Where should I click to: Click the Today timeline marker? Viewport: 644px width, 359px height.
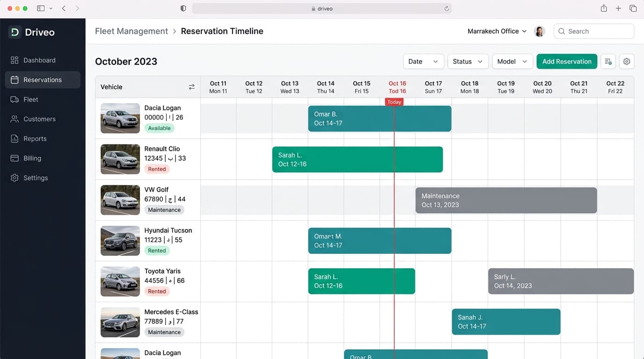point(394,102)
